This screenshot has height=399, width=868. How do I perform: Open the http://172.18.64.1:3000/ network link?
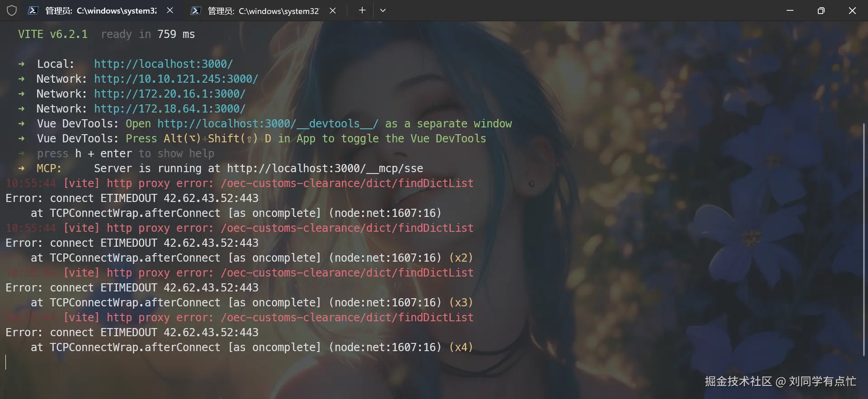(170, 109)
